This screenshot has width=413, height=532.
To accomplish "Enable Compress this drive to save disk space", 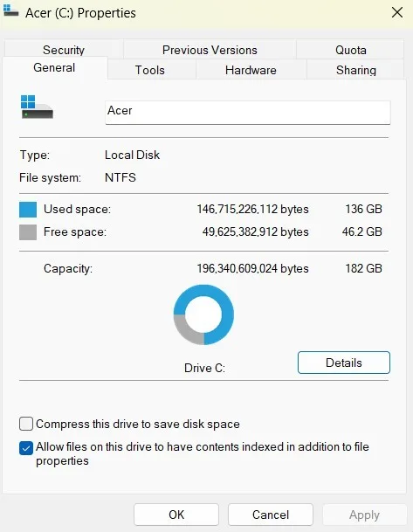I will [26, 424].
